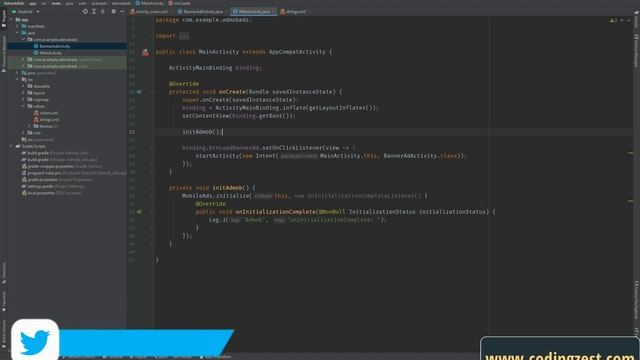Image resolution: width=640 pixels, height=360 pixels.
Task: Click MobileAds.initialize call in code
Action: pos(216,196)
